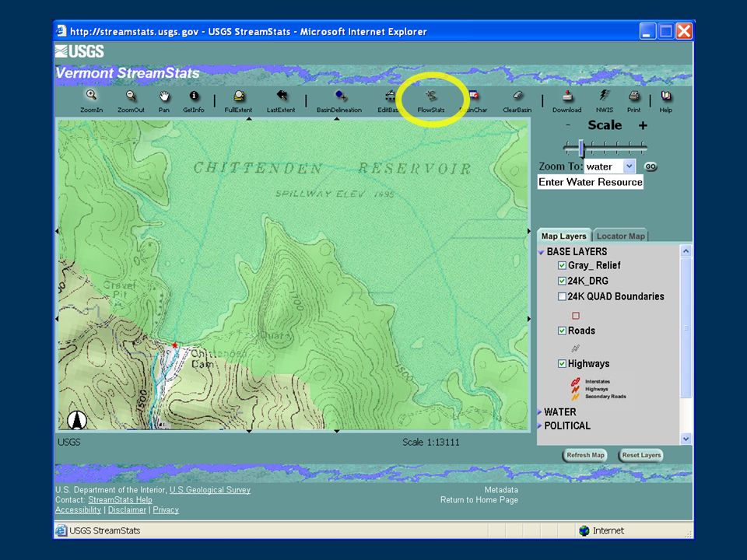Open the U.S. Geological Survey link
The image size is (747, 560).
click(210, 490)
